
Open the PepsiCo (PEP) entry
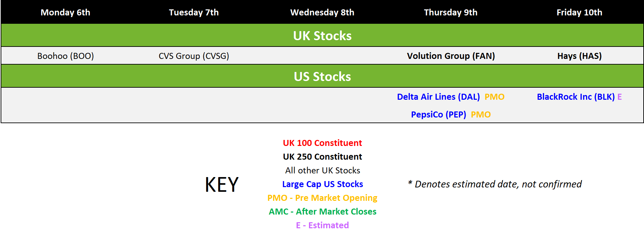[438, 114]
